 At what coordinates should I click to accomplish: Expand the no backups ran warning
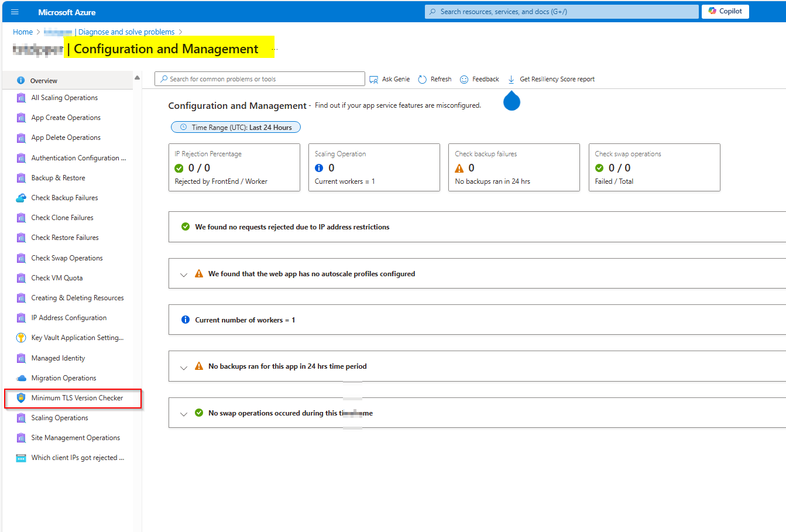[184, 366]
